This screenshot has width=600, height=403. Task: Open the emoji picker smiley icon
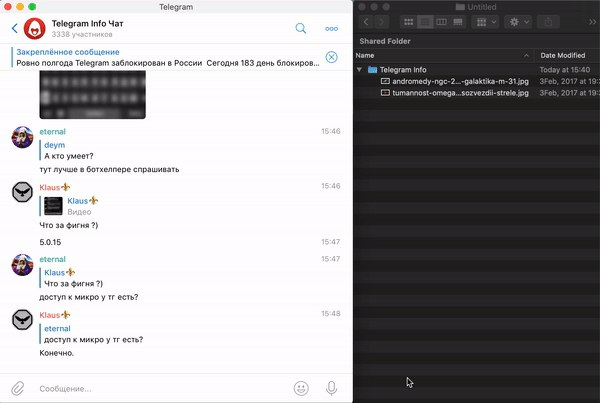[301, 388]
